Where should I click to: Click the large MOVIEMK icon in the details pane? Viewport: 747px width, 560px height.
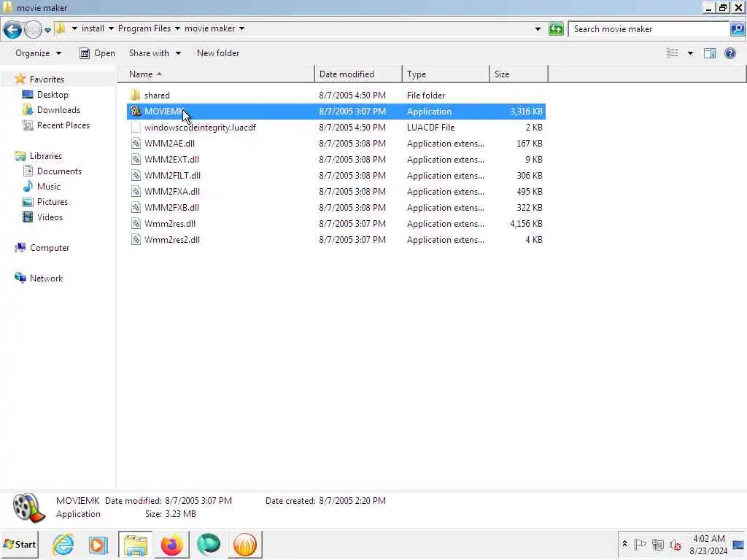point(28,507)
